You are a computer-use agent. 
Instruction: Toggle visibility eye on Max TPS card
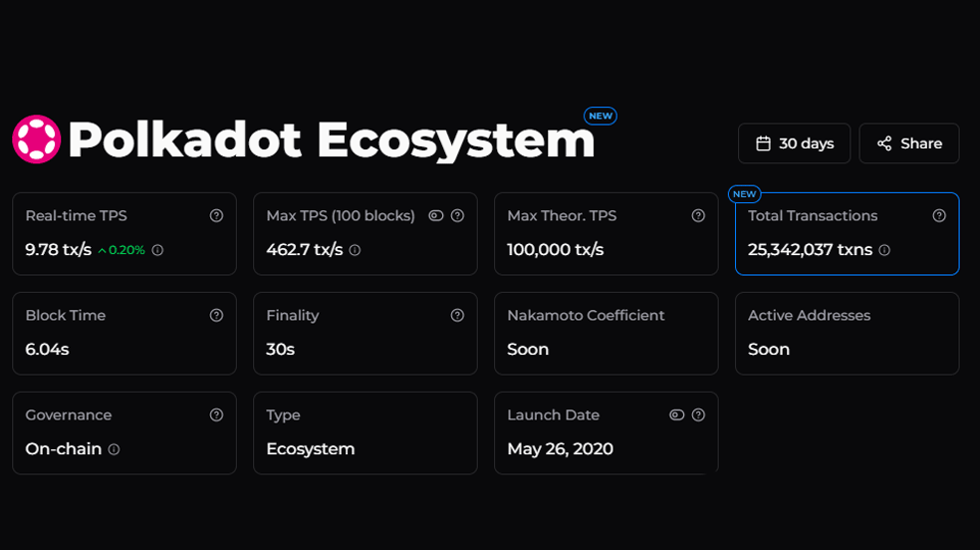coord(435,215)
